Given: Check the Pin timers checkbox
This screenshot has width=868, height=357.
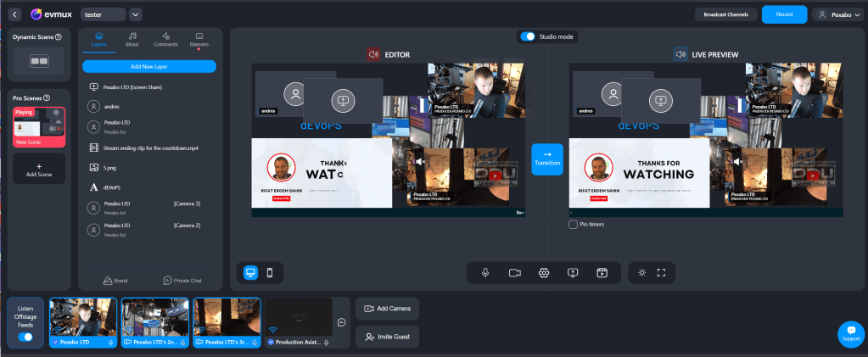Looking at the screenshot, I should coord(573,225).
